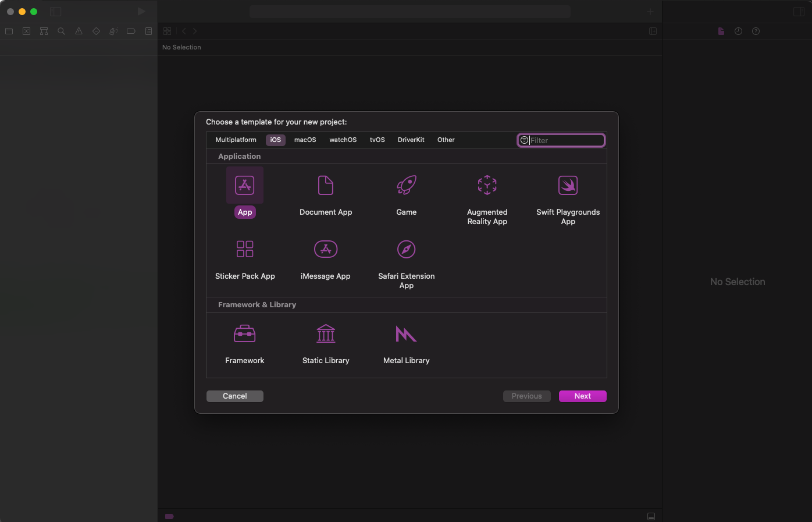
Task: Open the Quick Help inspector
Action: (x=756, y=31)
